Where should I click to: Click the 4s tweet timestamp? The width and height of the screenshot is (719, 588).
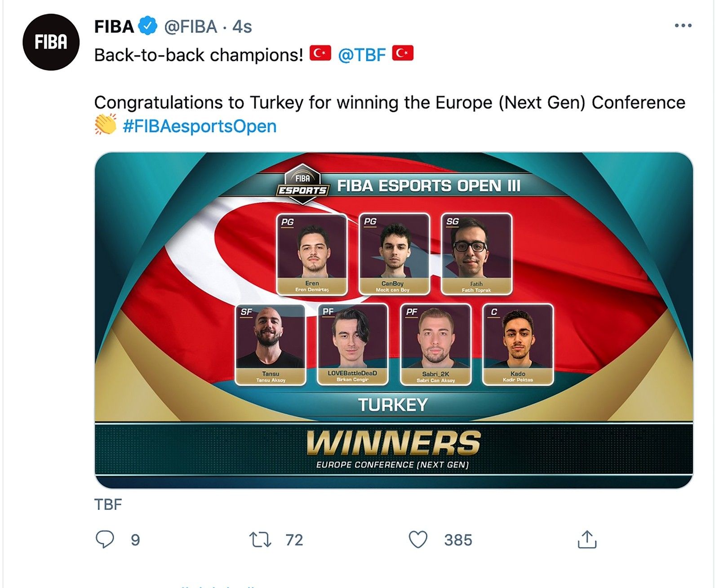point(242,27)
